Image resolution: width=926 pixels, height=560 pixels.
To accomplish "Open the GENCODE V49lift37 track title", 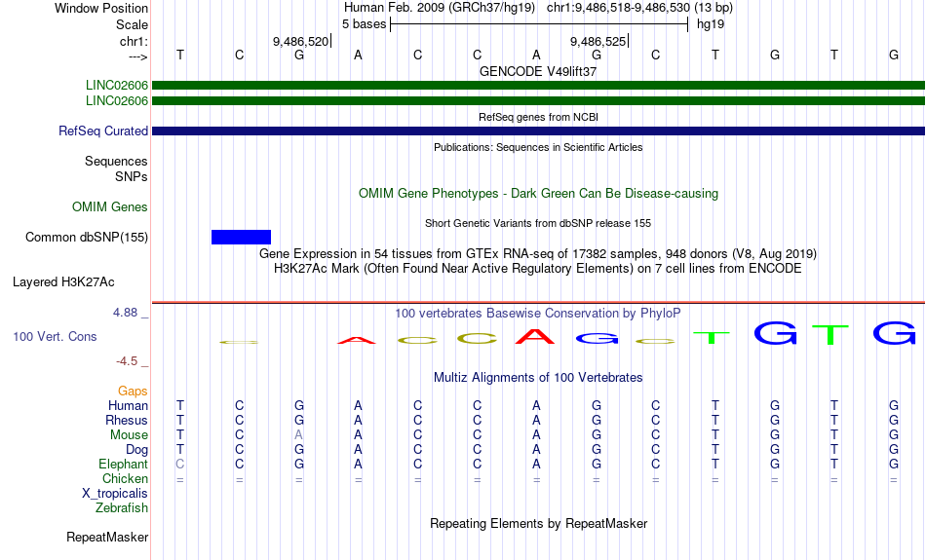I will (538, 71).
